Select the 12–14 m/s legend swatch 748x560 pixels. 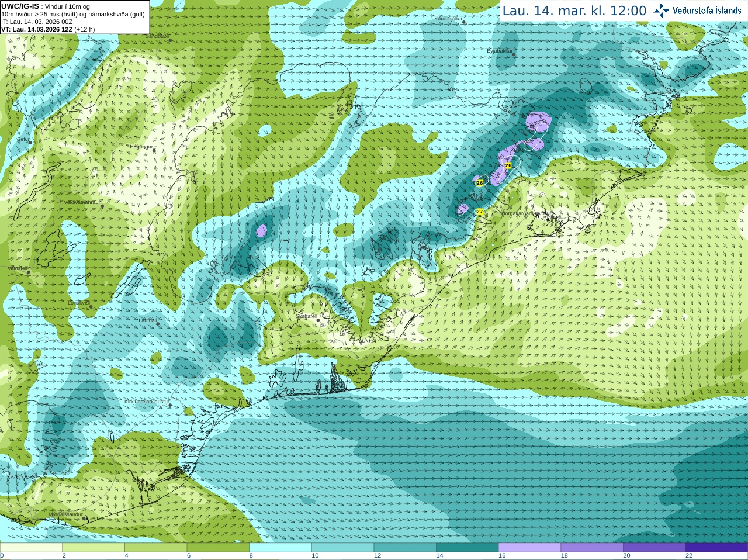(x=405, y=548)
